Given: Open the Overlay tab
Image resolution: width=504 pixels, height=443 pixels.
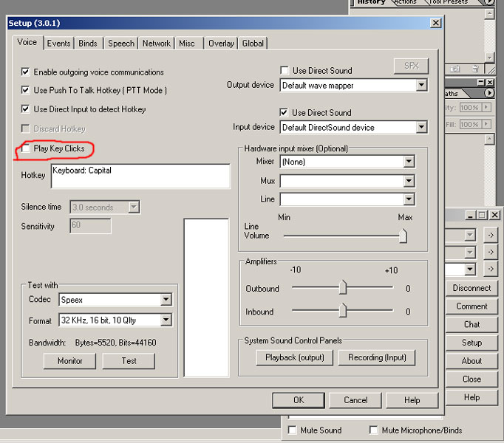Looking at the screenshot, I should pyautogui.click(x=221, y=44).
